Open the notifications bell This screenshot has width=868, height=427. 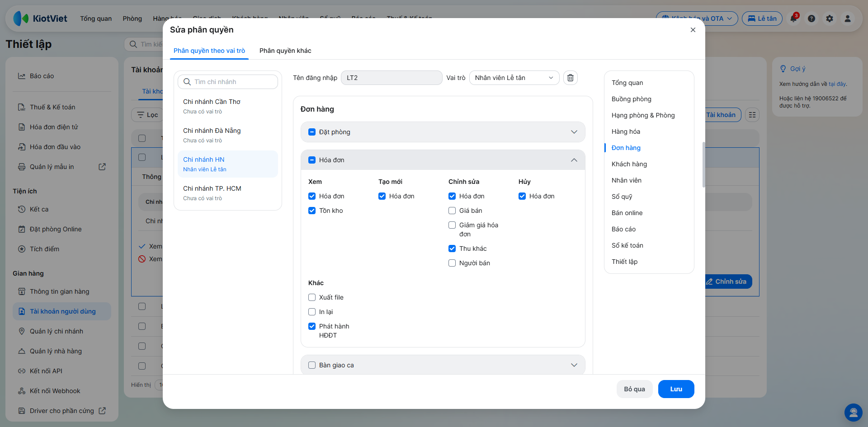(793, 19)
